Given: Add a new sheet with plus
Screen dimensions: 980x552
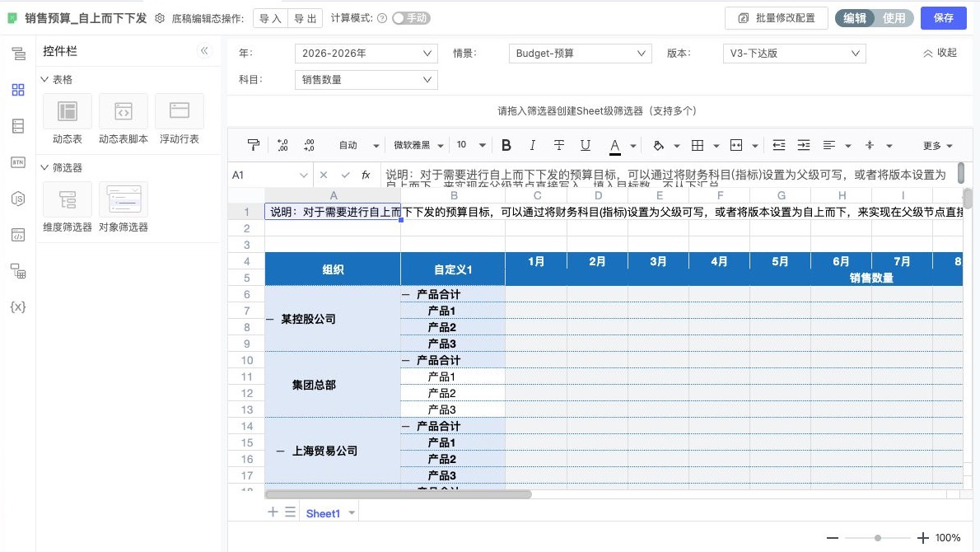Looking at the screenshot, I should pyautogui.click(x=273, y=512).
